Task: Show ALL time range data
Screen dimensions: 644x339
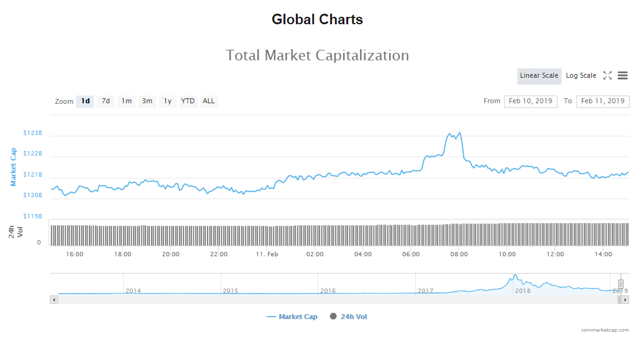Action: coord(209,101)
